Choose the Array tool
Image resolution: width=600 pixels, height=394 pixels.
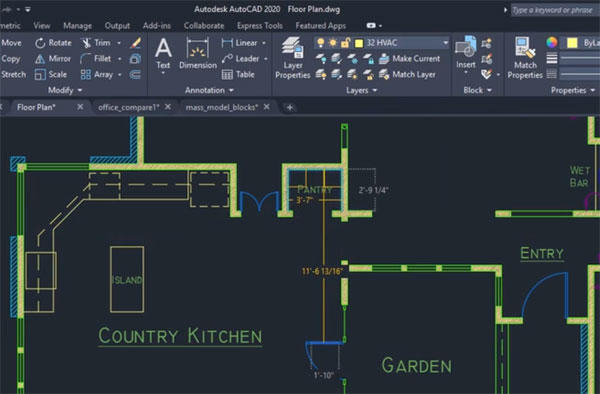pos(97,74)
